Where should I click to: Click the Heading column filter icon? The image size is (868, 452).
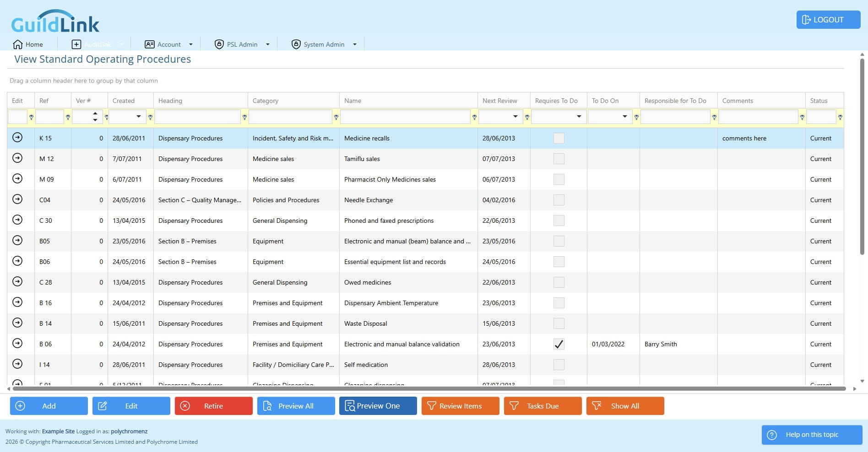click(x=244, y=117)
